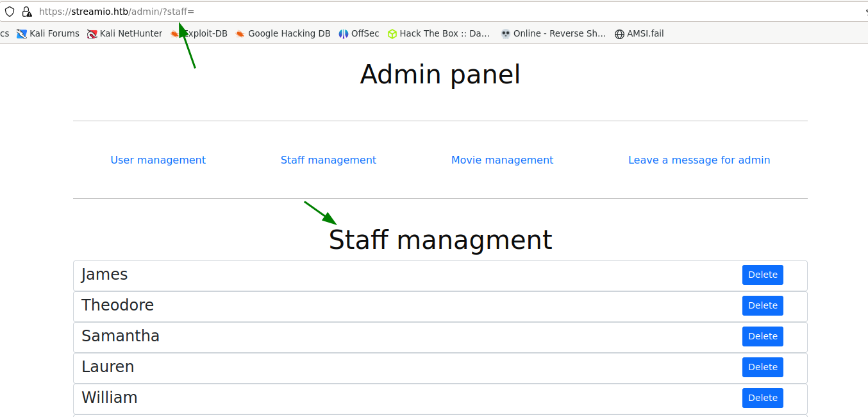Click the shield tracking protection icon
The width and height of the screenshot is (868, 417).
coord(10,12)
